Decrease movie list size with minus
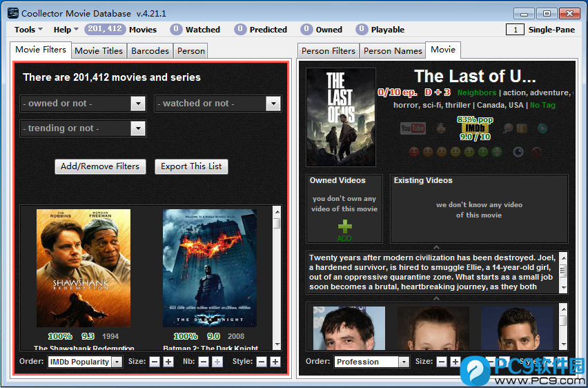Screen dimensions: 588x388 pos(155,362)
